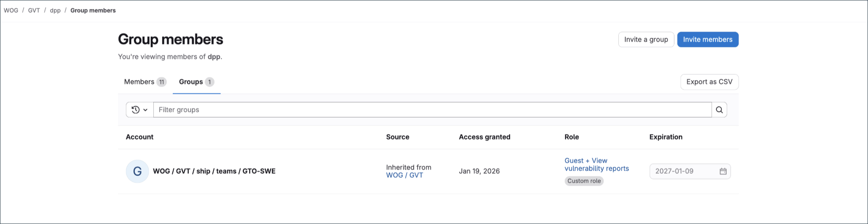868x224 pixels.
Task: Click the Account column header
Action: pyautogui.click(x=140, y=137)
